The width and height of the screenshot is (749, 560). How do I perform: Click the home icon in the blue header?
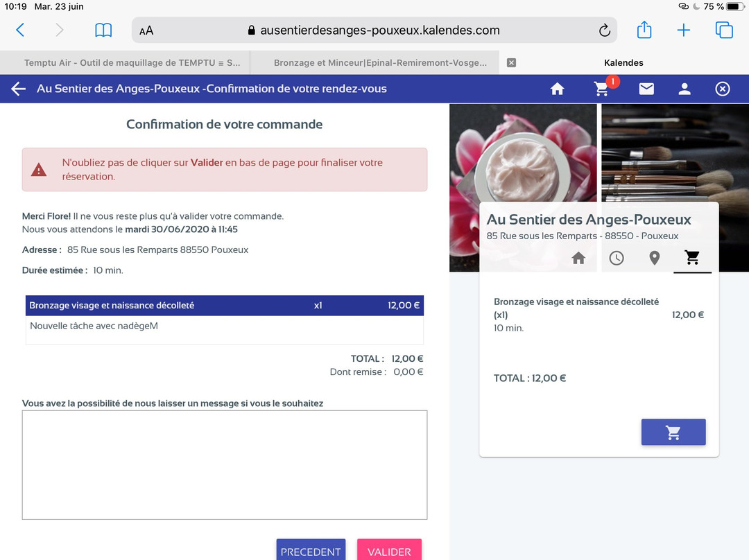coord(557,89)
